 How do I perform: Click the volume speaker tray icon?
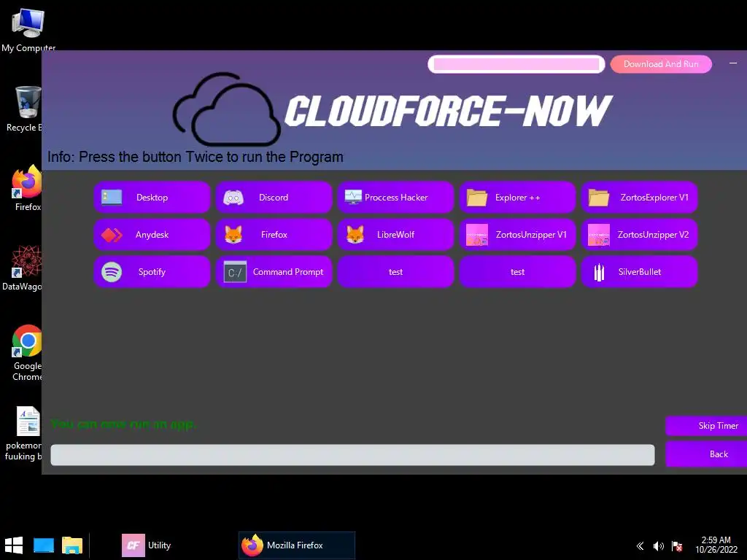tap(659, 545)
